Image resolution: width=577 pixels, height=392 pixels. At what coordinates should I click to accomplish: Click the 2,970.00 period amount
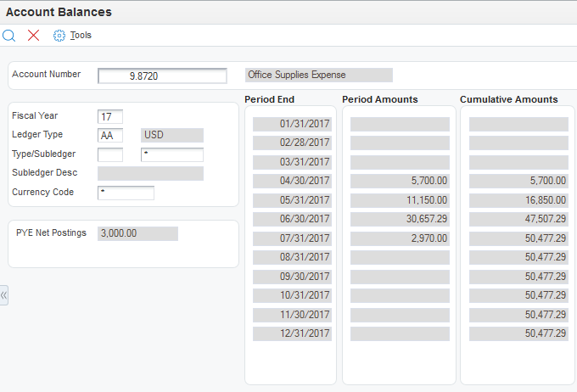(x=400, y=238)
